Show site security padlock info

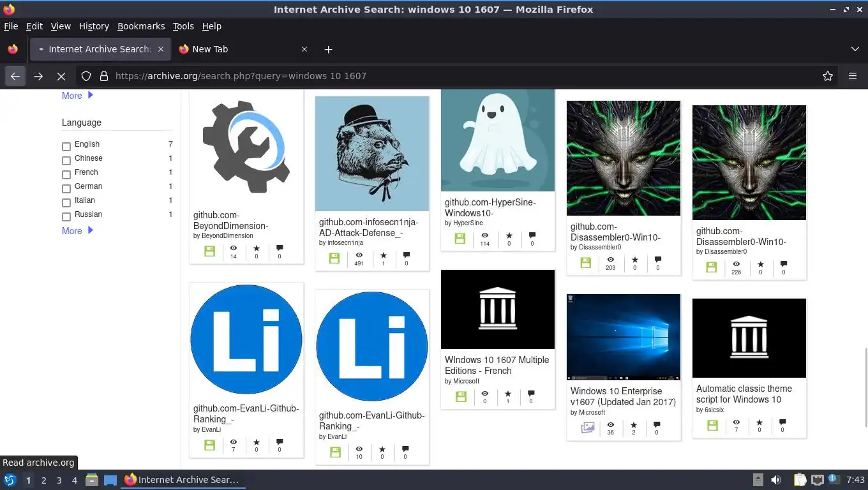pyautogui.click(x=104, y=76)
